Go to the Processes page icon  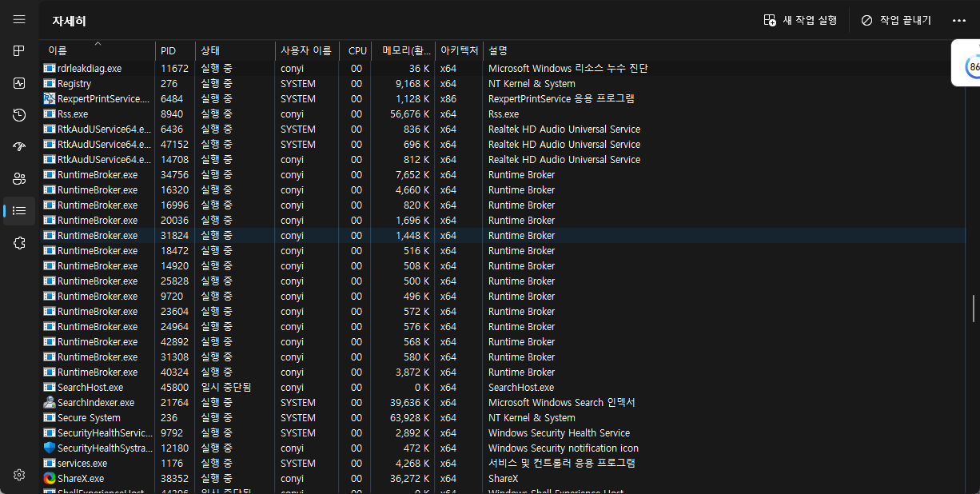[x=19, y=51]
